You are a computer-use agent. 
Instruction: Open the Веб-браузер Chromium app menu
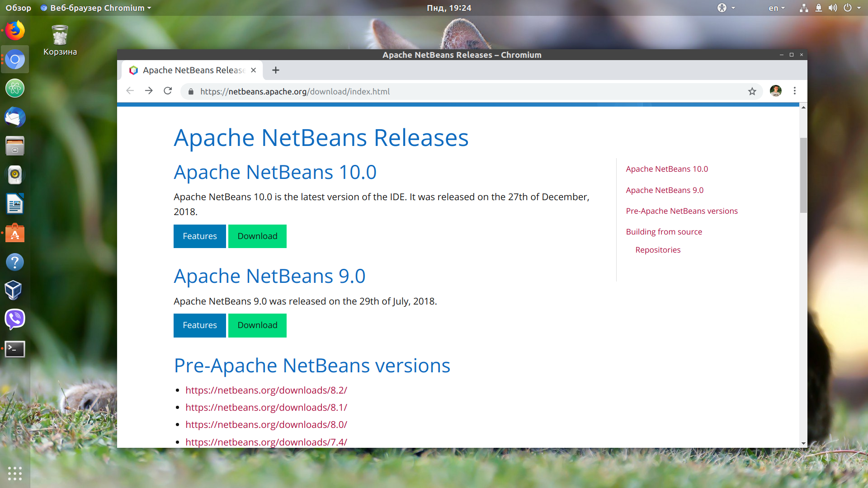96,8
